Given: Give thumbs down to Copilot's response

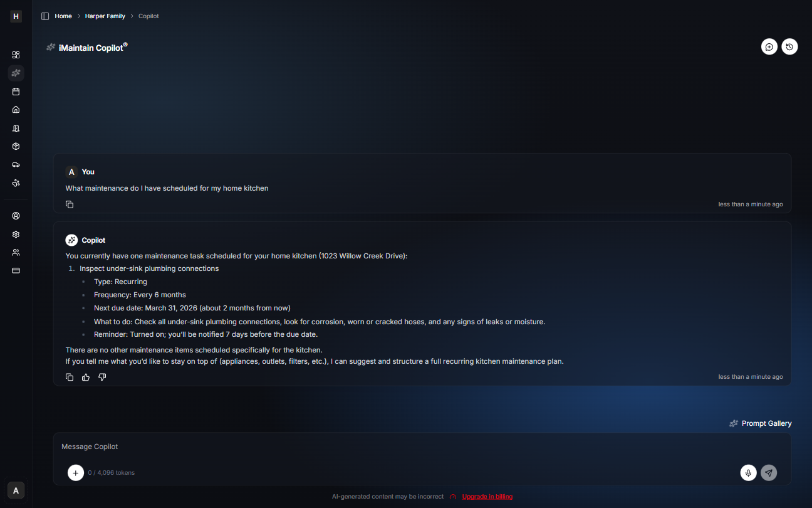Looking at the screenshot, I should click(102, 377).
